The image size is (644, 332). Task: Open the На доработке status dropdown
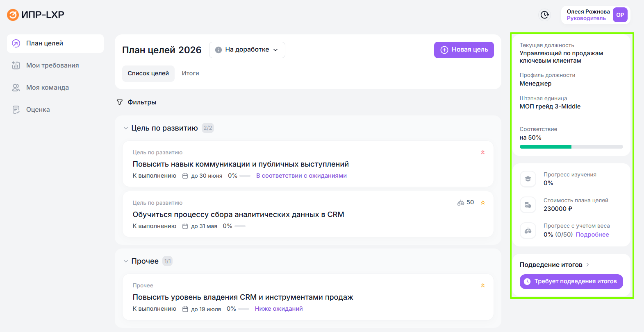click(x=247, y=50)
